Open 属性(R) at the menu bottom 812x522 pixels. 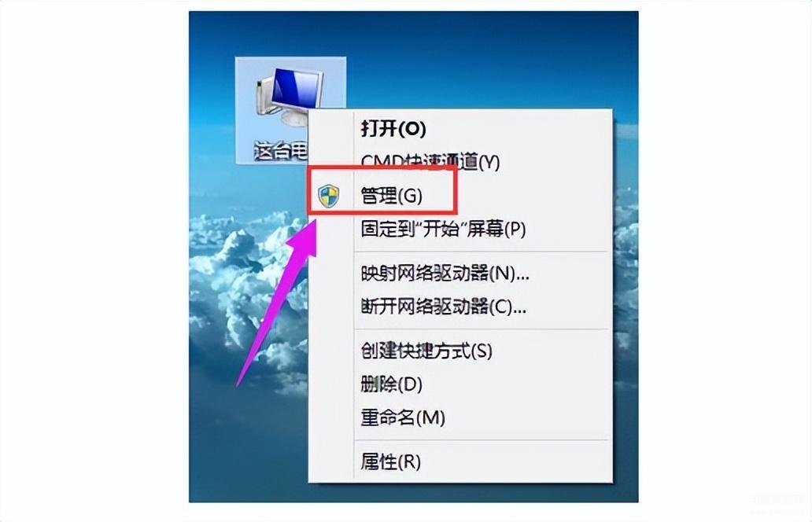coord(390,461)
